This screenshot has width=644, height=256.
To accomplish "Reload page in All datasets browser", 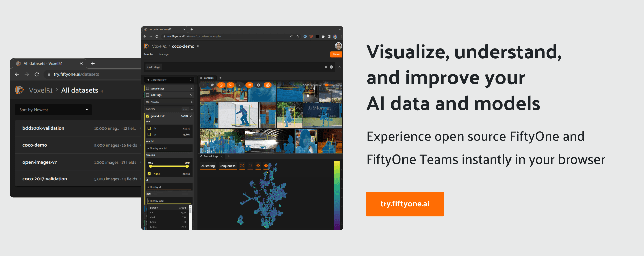I will 37,74.
